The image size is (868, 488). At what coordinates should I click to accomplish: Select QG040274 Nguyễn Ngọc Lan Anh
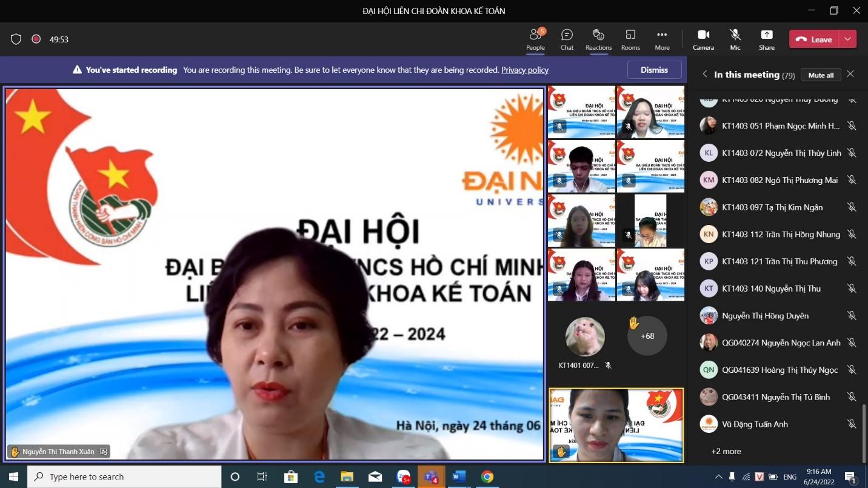click(781, 343)
